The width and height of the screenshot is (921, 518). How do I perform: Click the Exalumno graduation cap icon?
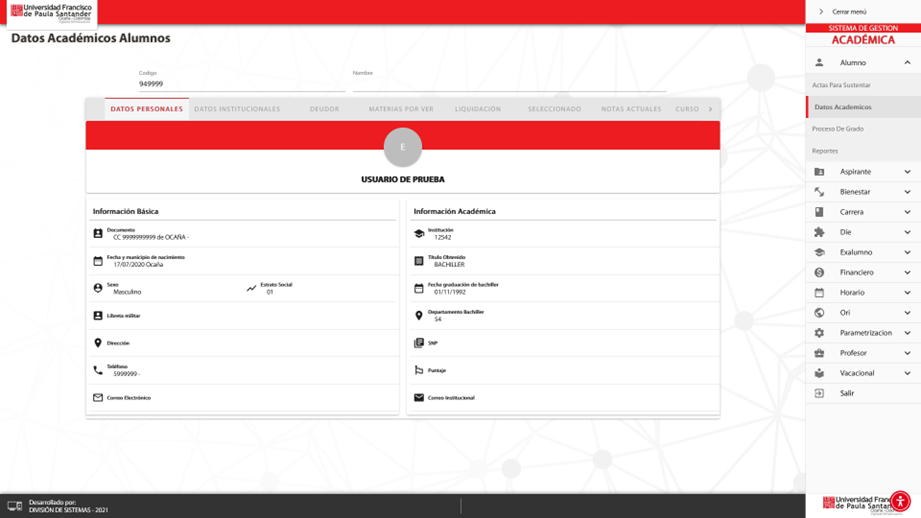[x=819, y=252]
